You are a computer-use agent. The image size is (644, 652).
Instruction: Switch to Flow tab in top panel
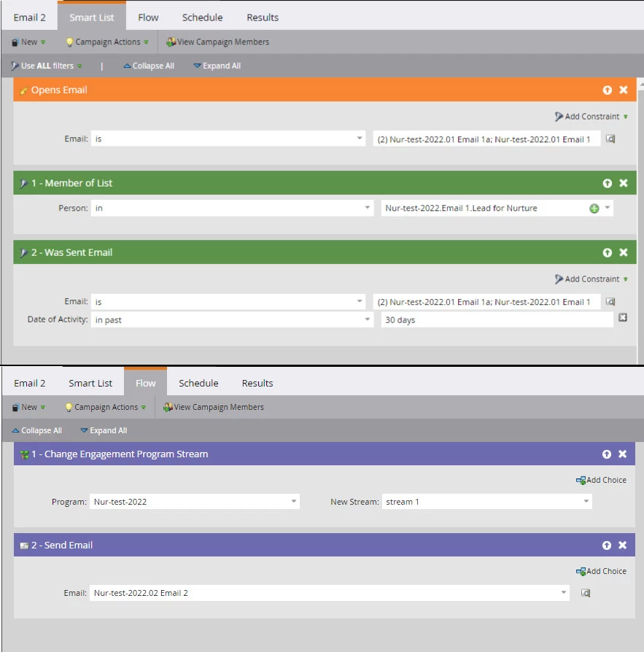(148, 18)
